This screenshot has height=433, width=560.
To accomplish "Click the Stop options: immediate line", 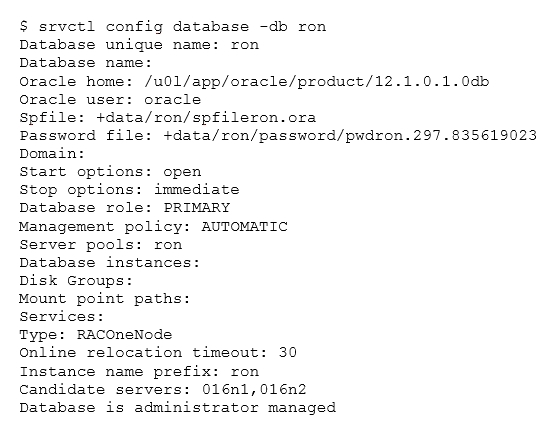I will pos(129,190).
